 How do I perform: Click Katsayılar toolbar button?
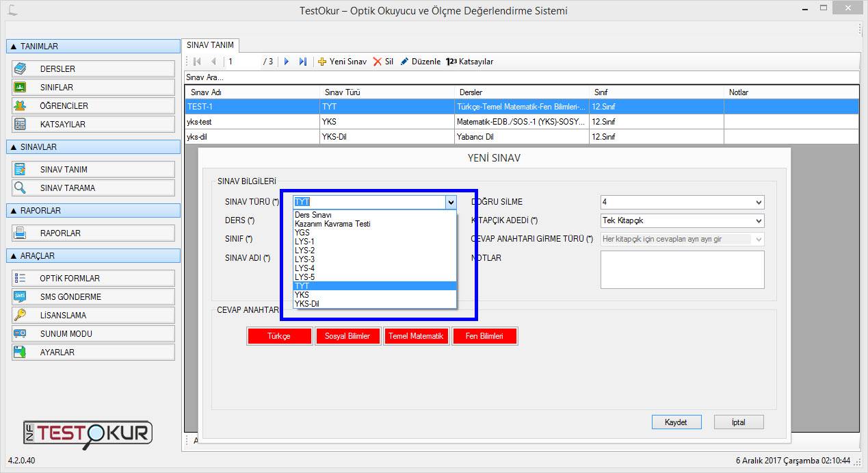[x=469, y=62]
